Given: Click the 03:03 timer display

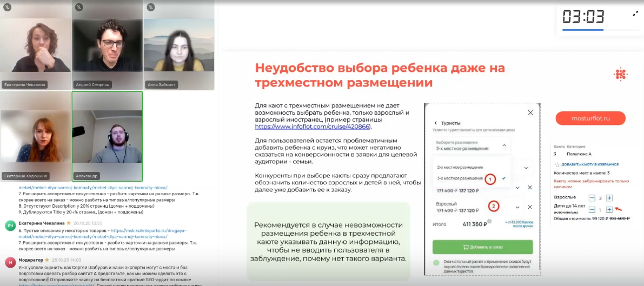Looking at the screenshot, I should pyautogui.click(x=583, y=16).
